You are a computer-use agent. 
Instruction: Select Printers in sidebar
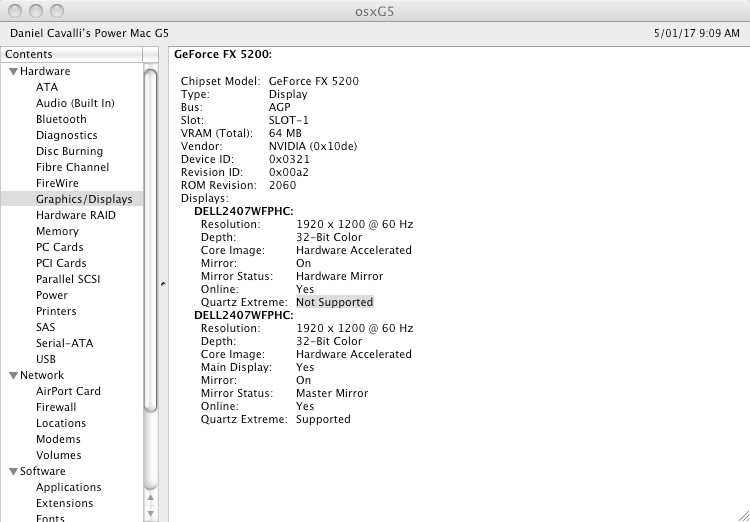56,311
